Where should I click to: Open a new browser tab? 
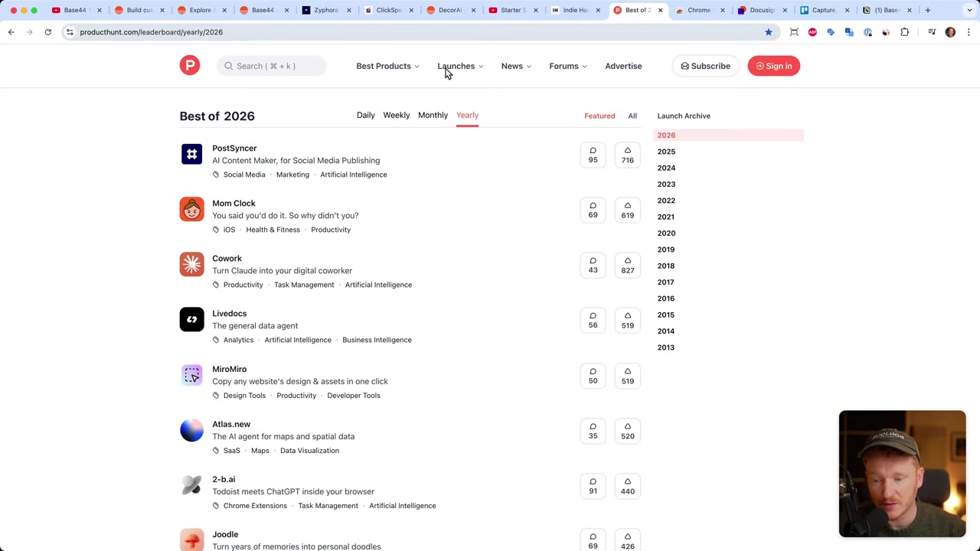pos(927,10)
